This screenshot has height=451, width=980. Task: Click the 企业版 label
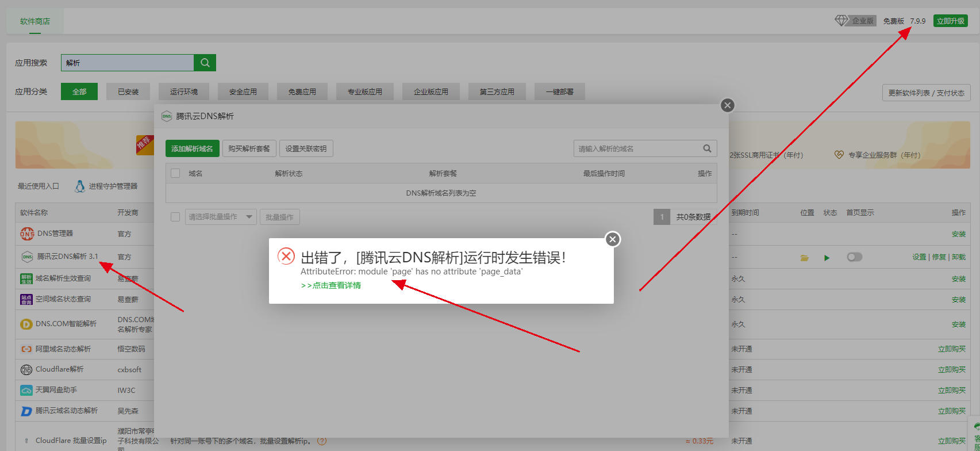pyautogui.click(x=863, y=21)
